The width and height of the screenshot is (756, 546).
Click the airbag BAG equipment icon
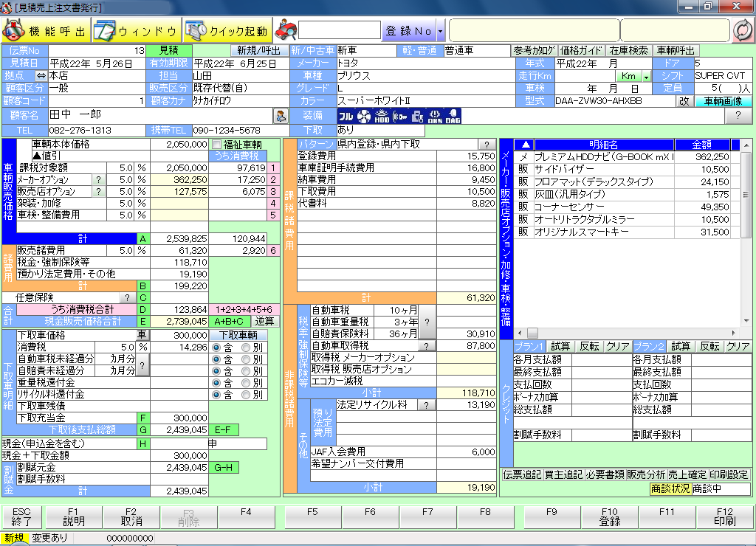(x=453, y=116)
